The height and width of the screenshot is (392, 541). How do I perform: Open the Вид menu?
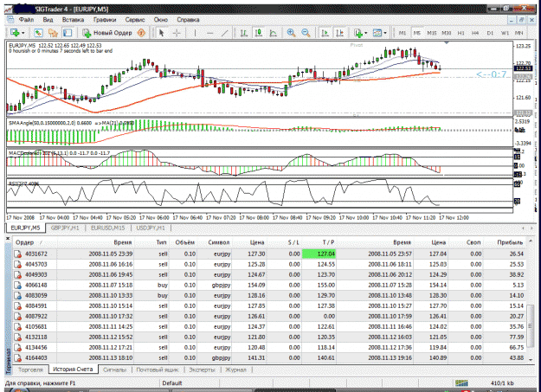coord(48,20)
